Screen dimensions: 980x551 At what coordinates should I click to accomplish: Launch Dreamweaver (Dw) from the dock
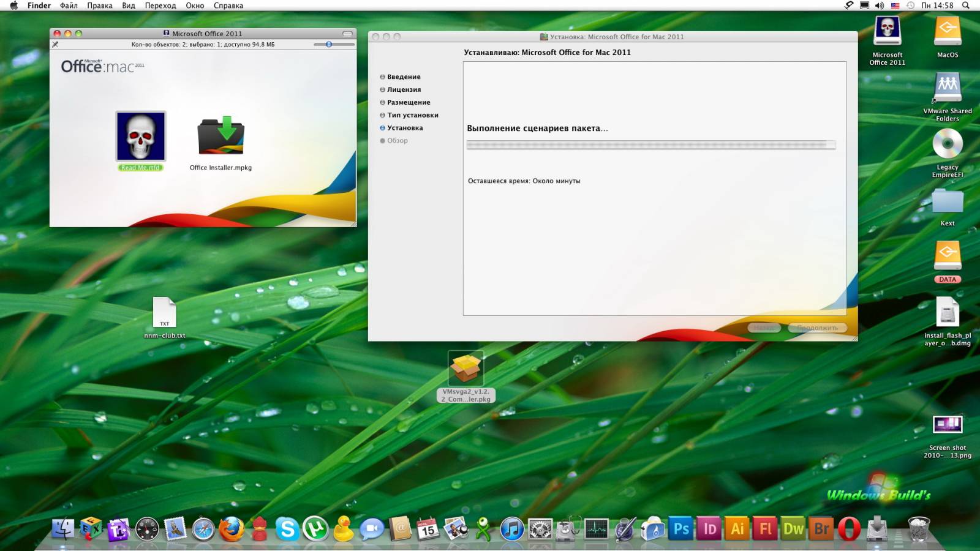point(793,528)
